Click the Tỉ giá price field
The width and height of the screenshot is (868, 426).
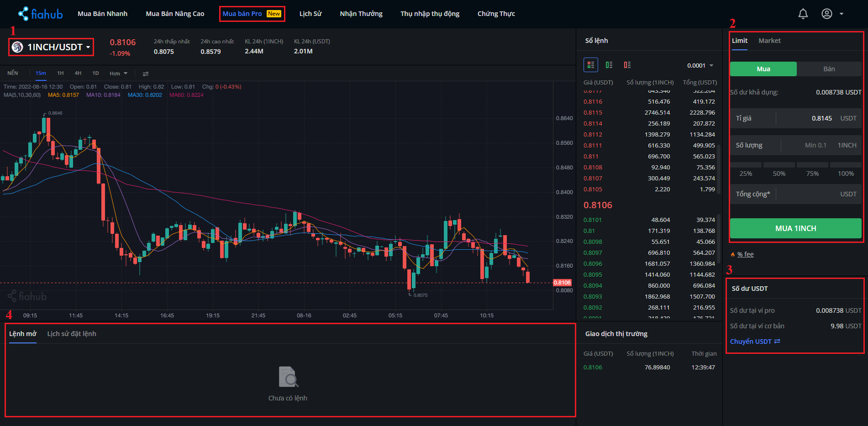click(x=796, y=118)
